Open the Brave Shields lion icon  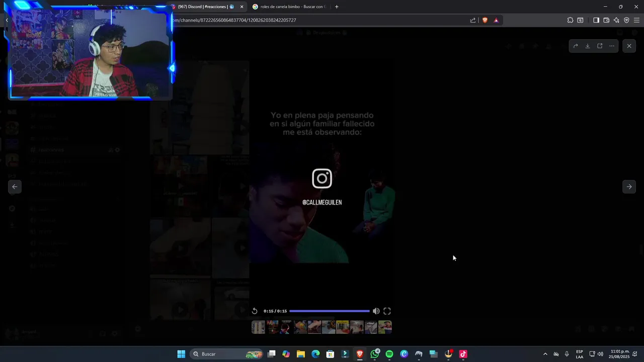coord(485,20)
